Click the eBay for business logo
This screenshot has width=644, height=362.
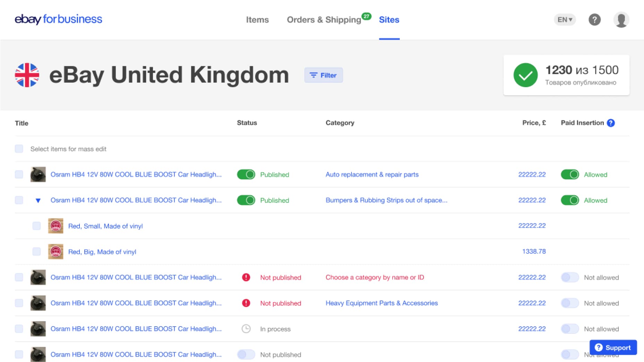point(58,19)
